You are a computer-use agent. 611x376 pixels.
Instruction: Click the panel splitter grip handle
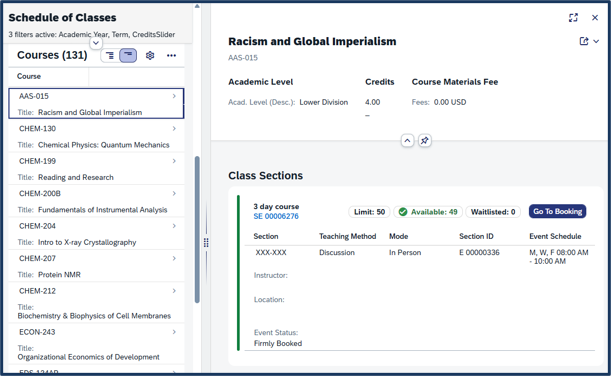coord(206,243)
